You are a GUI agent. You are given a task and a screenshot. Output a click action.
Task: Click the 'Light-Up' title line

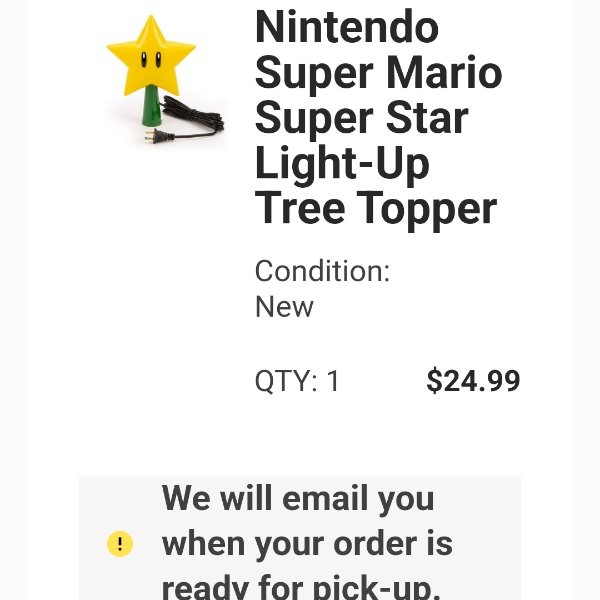click(x=342, y=163)
